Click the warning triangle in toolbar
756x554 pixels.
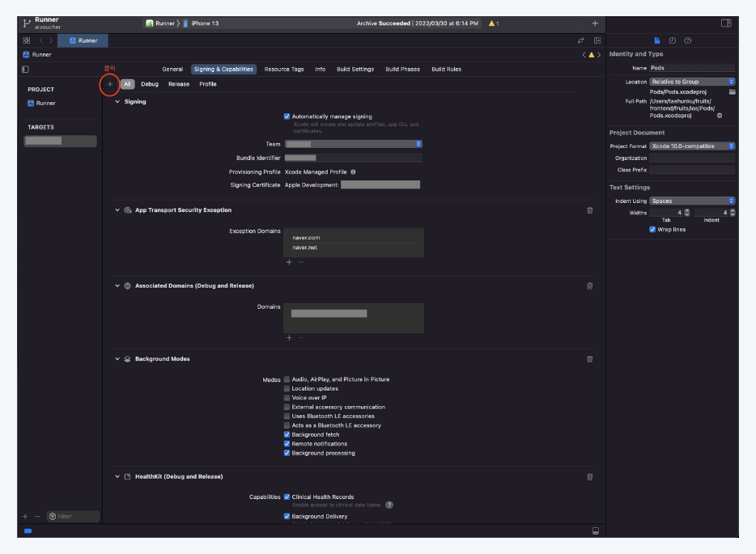coord(491,23)
